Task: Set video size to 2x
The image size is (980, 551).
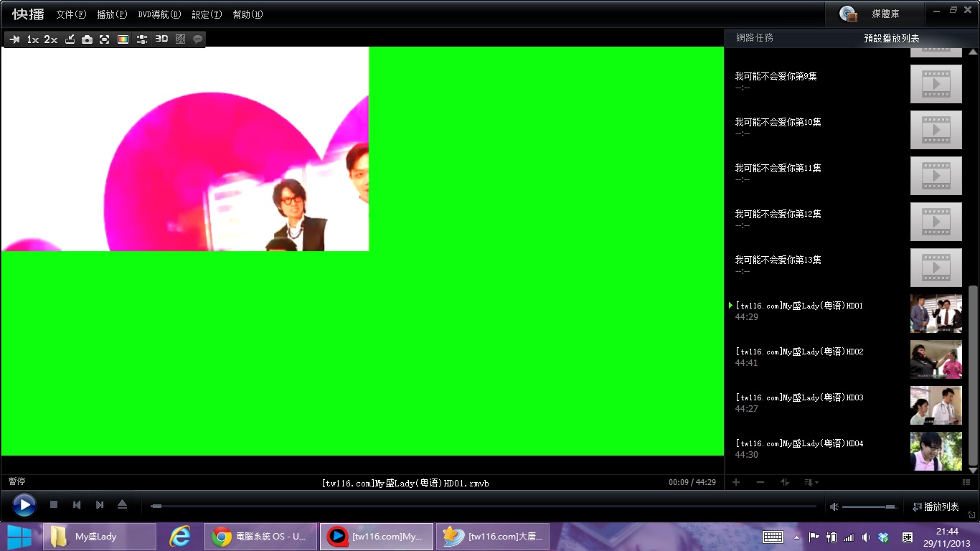Action: pos(51,39)
